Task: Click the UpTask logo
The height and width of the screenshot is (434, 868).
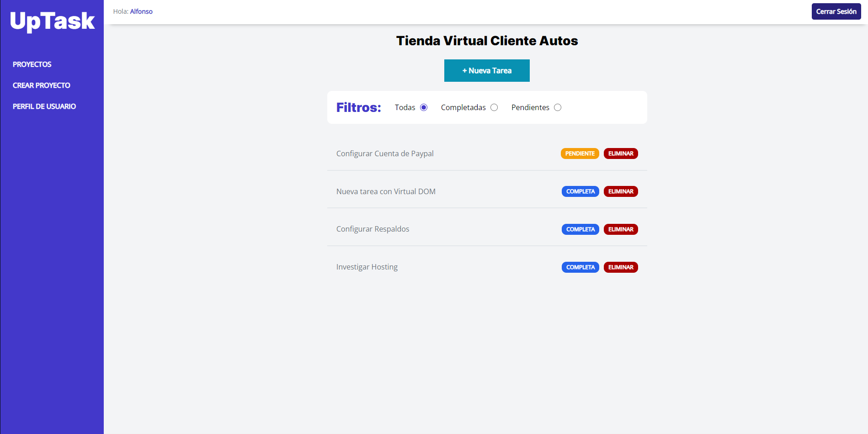Action: pyautogui.click(x=51, y=20)
